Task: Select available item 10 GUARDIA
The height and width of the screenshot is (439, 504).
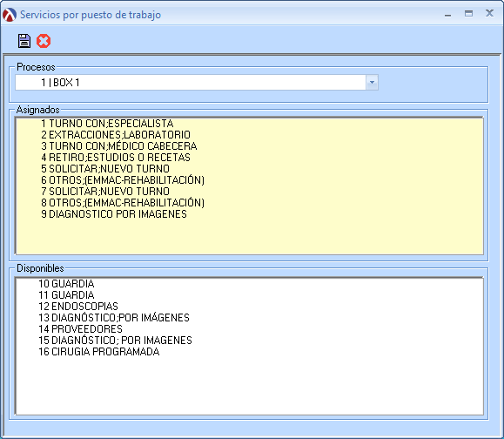Action: pos(66,284)
